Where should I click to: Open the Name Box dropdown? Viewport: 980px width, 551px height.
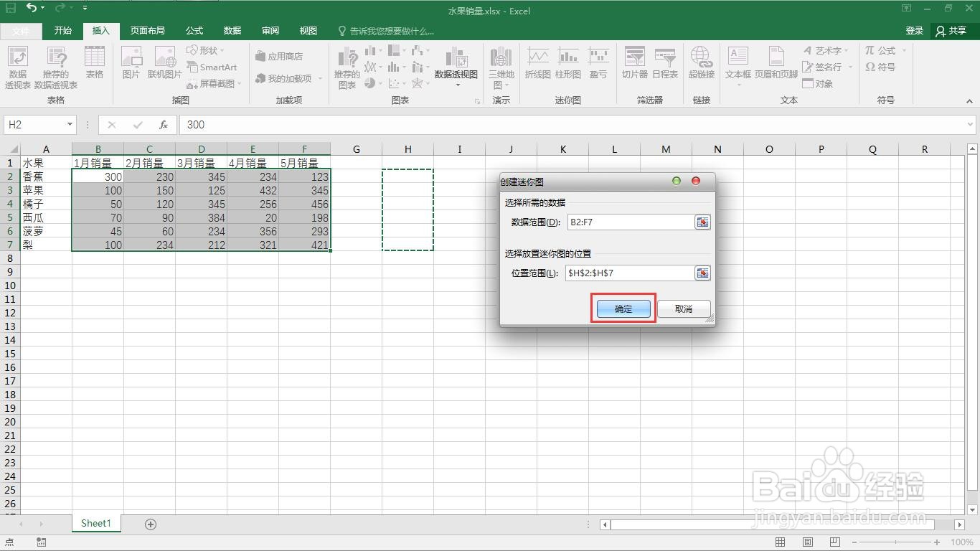point(70,124)
